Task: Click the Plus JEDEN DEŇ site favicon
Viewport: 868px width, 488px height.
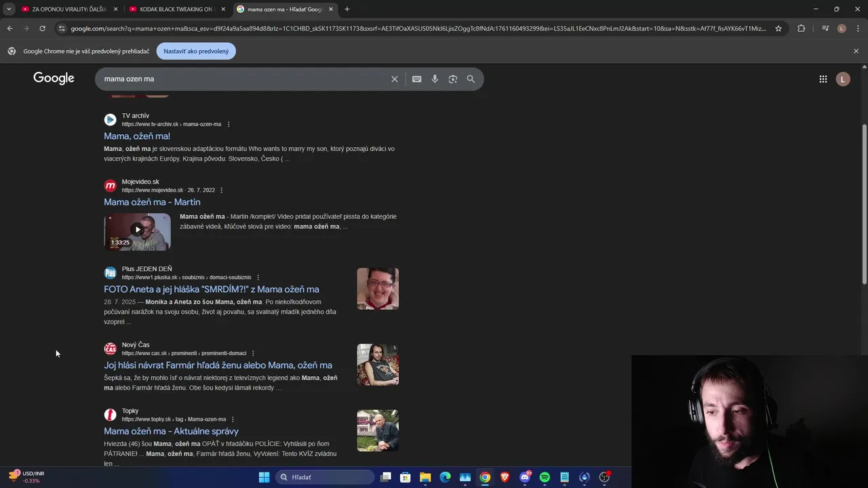Action: point(110,273)
